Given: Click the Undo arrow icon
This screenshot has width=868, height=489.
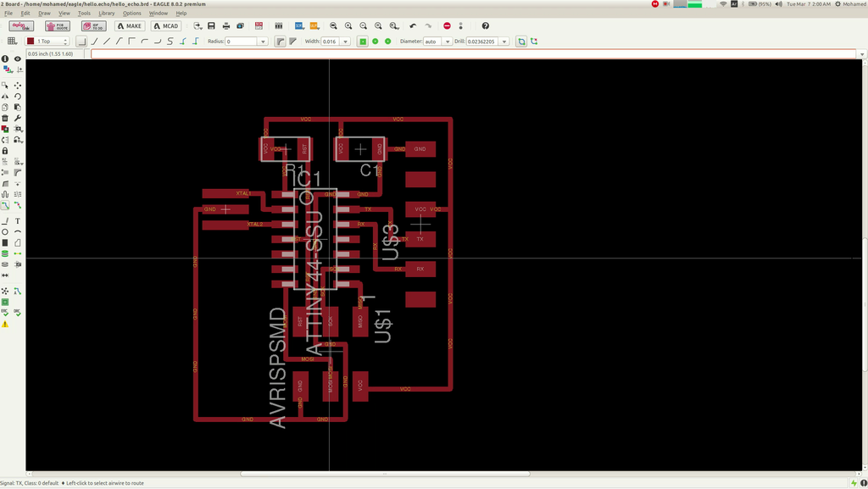Looking at the screenshot, I should pyautogui.click(x=413, y=26).
